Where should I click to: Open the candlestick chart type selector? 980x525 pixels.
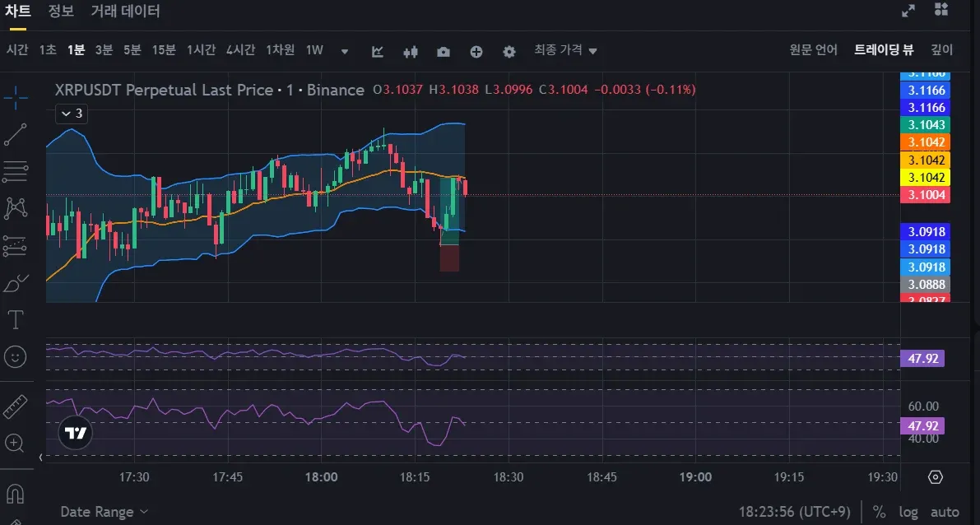click(x=410, y=51)
